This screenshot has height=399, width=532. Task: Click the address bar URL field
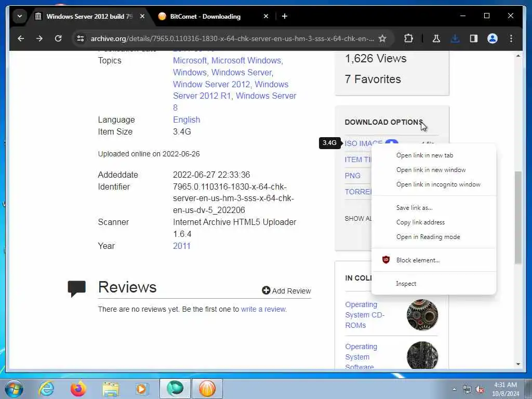point(232,38)
